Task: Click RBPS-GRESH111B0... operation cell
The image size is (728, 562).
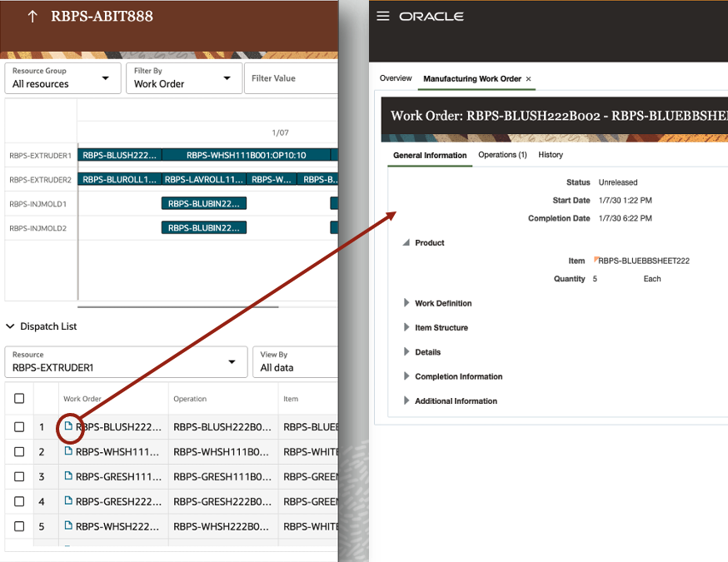Action: (222, 476)
